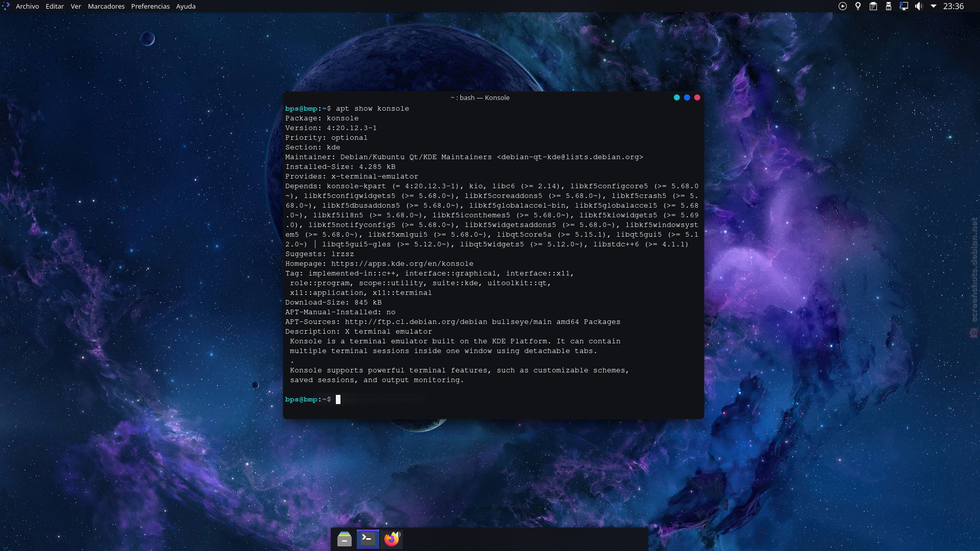Click the ftp.cl.debian.org sources URL
980x551 pixels.
(416, 322)
